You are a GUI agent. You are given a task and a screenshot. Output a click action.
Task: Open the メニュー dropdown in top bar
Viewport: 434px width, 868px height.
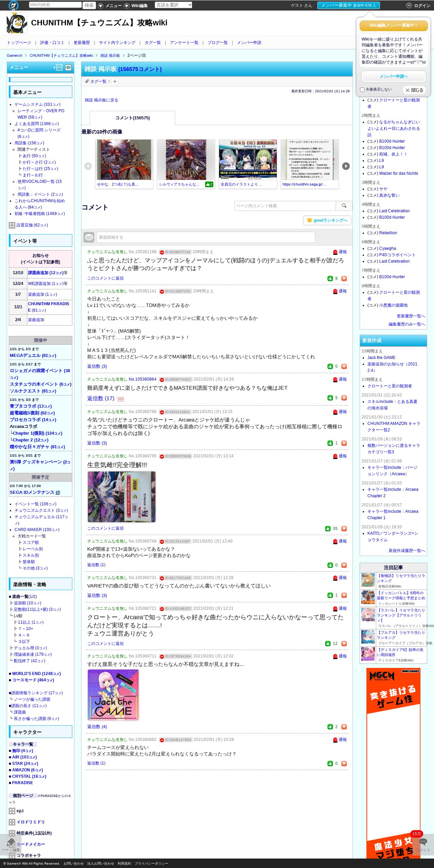pos(110,6)
